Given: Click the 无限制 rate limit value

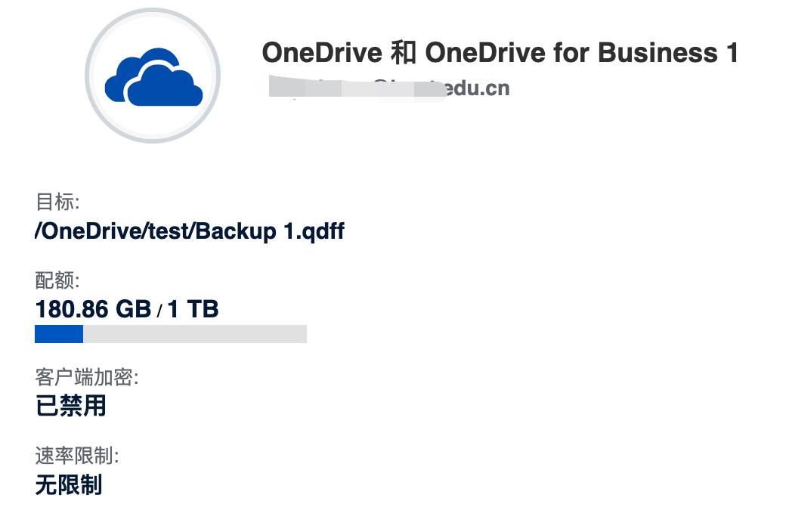Looking at the screenshot, I should [x=69, y=485].
